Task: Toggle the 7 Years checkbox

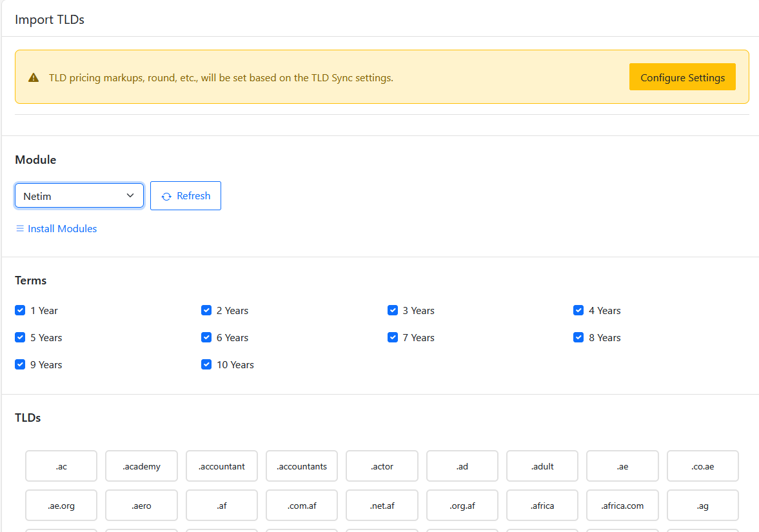Action: (393, 337)
